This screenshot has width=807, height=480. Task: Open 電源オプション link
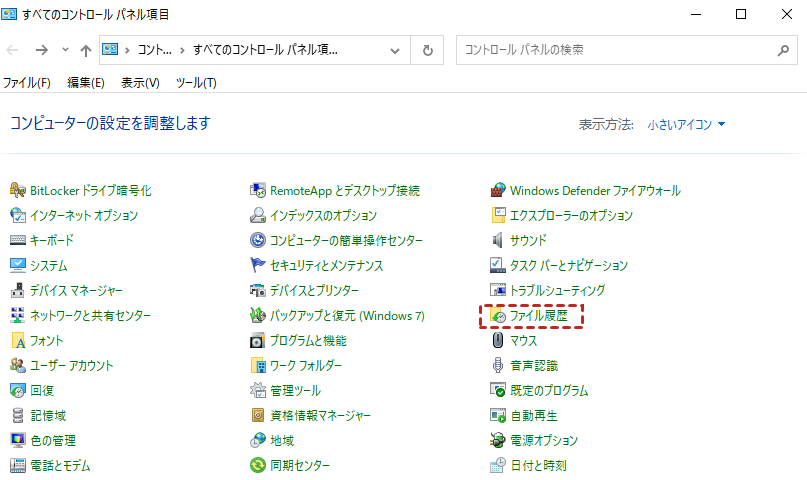(x=544, y=440)
